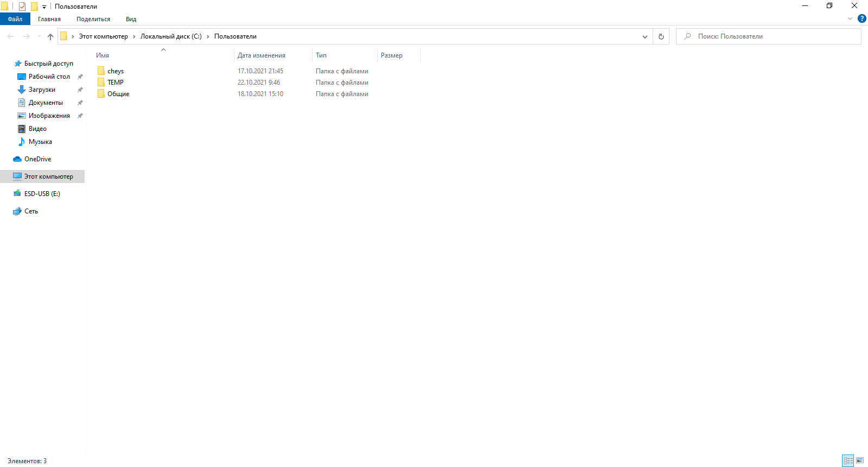Open Изображения in navigation pane

pyautogui.click(x=49, y=116)
